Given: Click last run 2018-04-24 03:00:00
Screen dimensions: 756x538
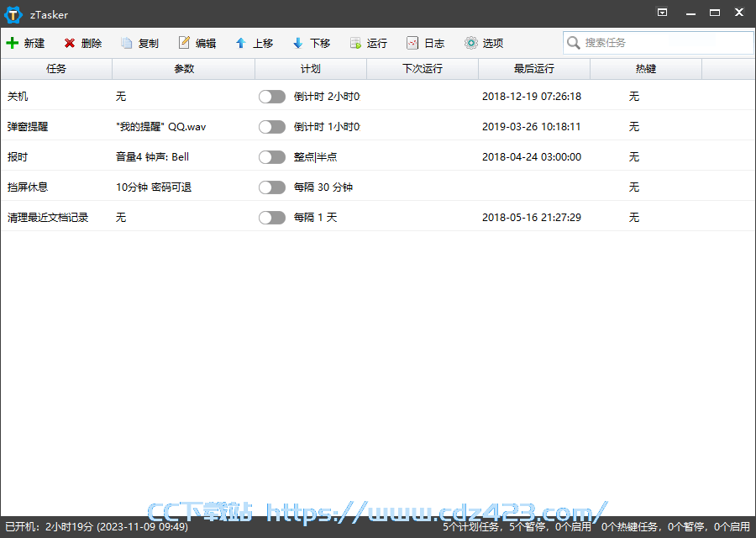Looking at the screenshot, I should click(x=532, y=157).
